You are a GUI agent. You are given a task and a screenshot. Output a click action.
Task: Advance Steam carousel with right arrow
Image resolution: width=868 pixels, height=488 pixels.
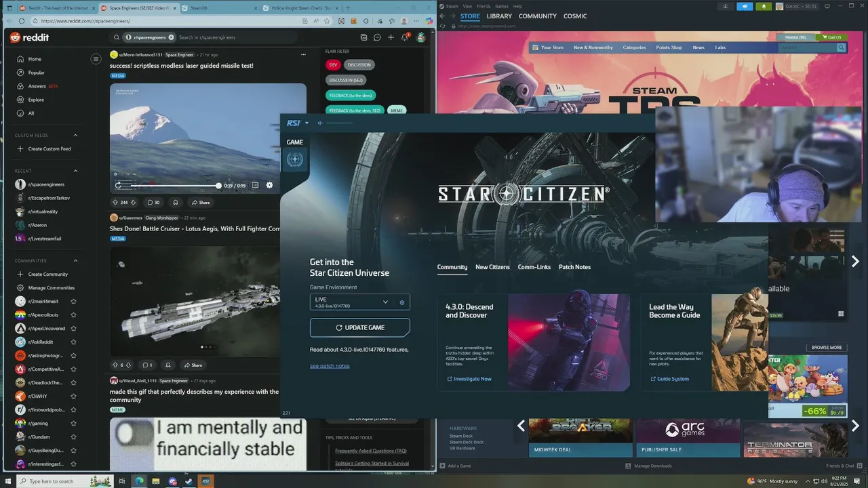point(855,261)
